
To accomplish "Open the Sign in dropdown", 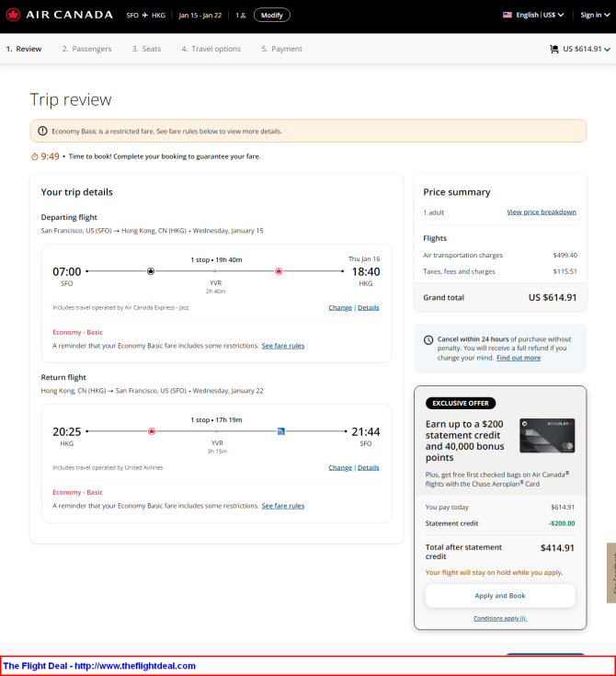I will (x=595, y=15).
